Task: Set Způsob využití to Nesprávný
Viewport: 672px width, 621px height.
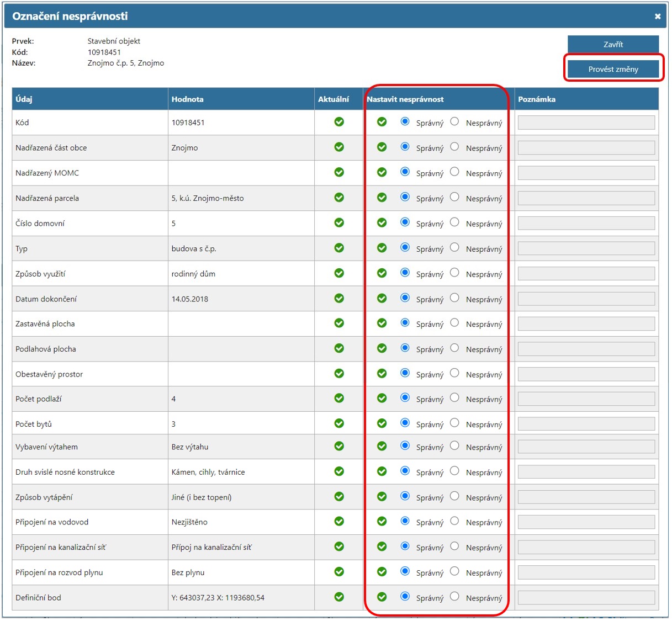Action: (454, 273)
